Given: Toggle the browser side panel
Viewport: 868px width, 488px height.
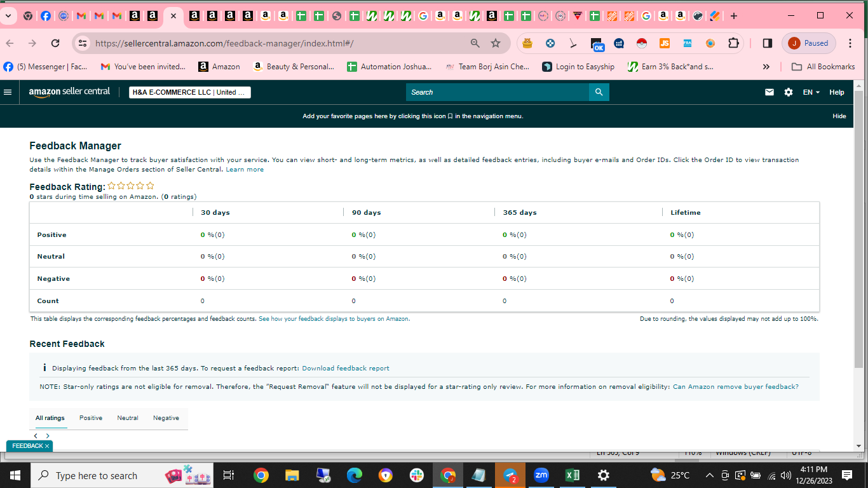Looking at the screenshot, I should click(x=767, y=43).
